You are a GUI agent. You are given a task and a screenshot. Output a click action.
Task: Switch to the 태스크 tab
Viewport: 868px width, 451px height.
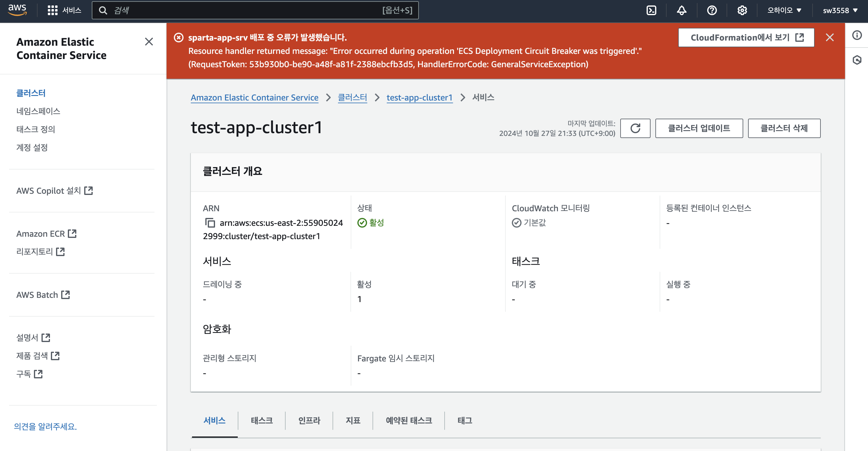click(x=261, y=420)
